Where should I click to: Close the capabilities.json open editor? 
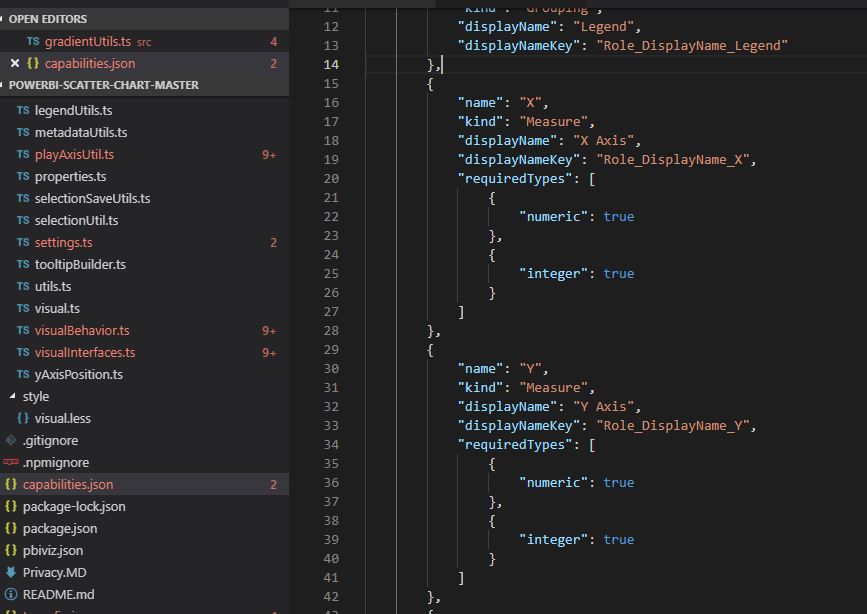tap(15, 64)
